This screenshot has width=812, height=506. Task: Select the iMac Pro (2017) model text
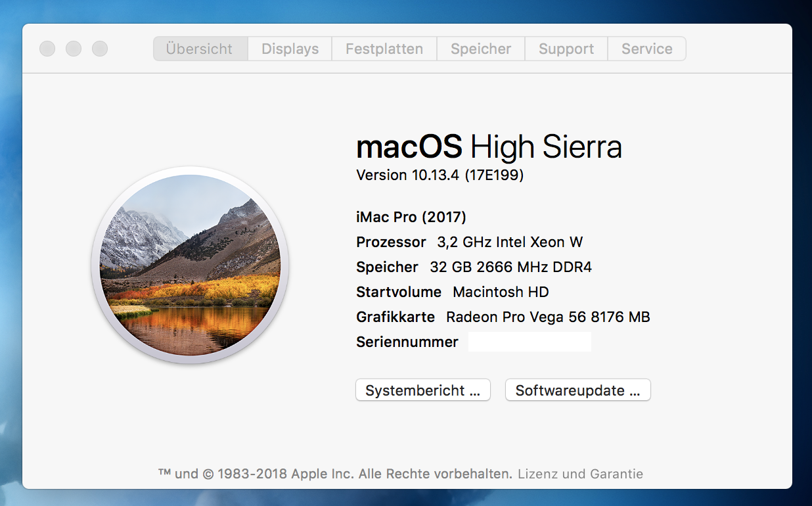(x=411, y=217)
